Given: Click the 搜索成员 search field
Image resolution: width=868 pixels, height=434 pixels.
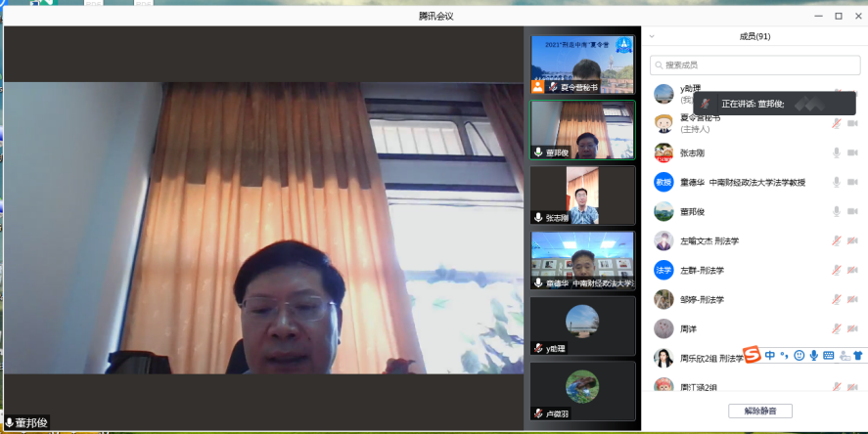Looking at the screenshot, I should 754,65.
